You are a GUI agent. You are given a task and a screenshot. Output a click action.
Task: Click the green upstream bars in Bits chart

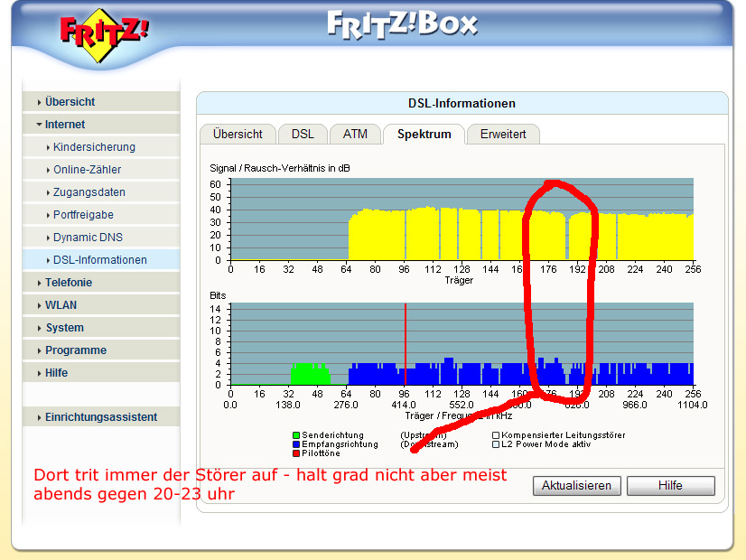[310, 374]
